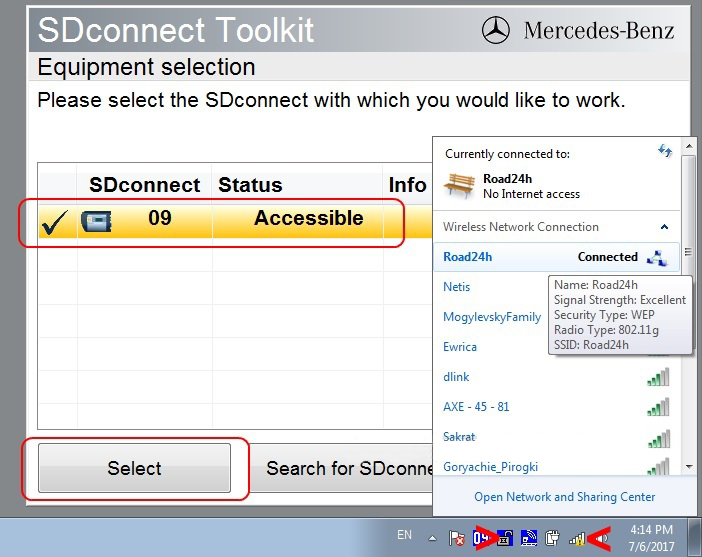Choose the AXE - 45 - 81 network
This screenshot has width=702, height=557.
pos(476,407)
